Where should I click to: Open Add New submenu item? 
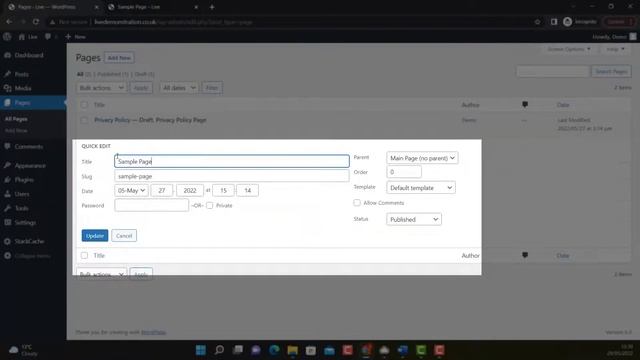tap(16, 131)
